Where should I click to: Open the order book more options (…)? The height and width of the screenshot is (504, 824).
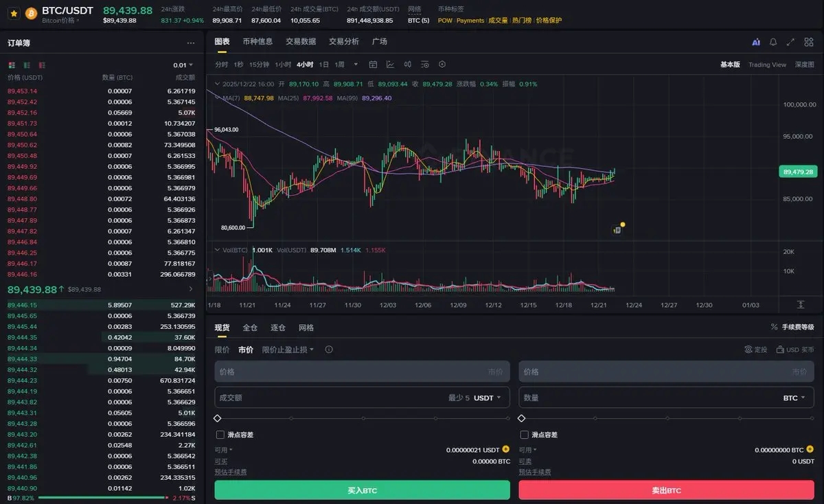click(x=191, y=43)
